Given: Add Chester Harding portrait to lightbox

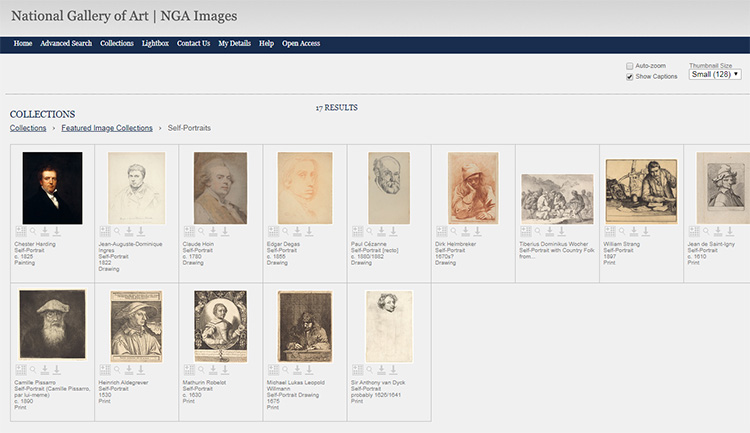Looking at the screenshot, I should tap(21, 232).
